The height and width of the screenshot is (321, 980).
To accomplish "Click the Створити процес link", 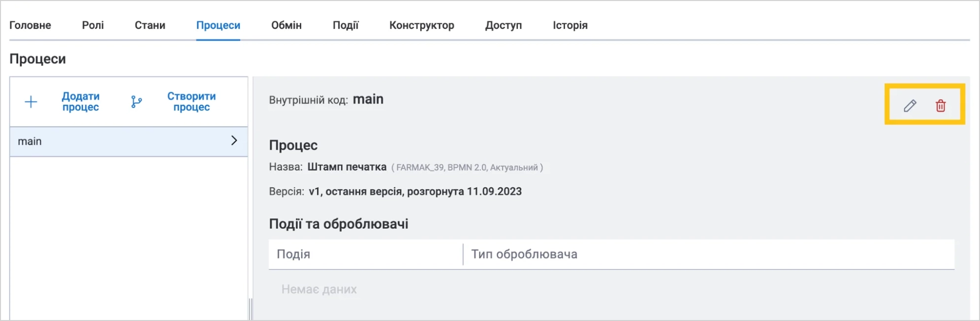I will click(x=191, y=102).
